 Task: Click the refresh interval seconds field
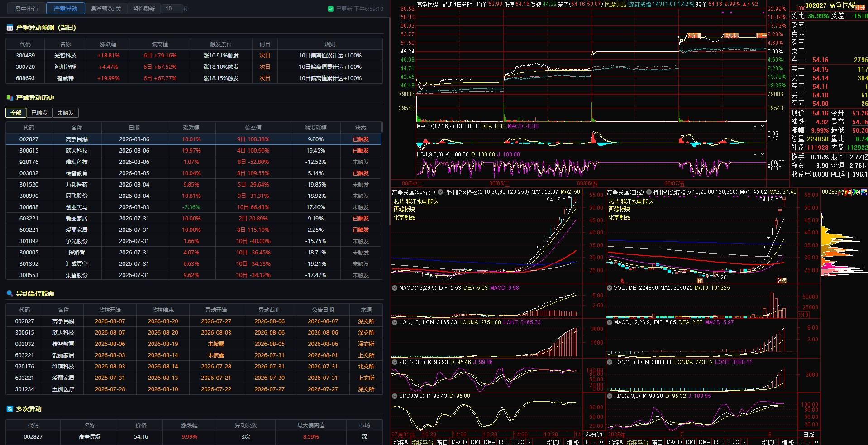point(172,9)
